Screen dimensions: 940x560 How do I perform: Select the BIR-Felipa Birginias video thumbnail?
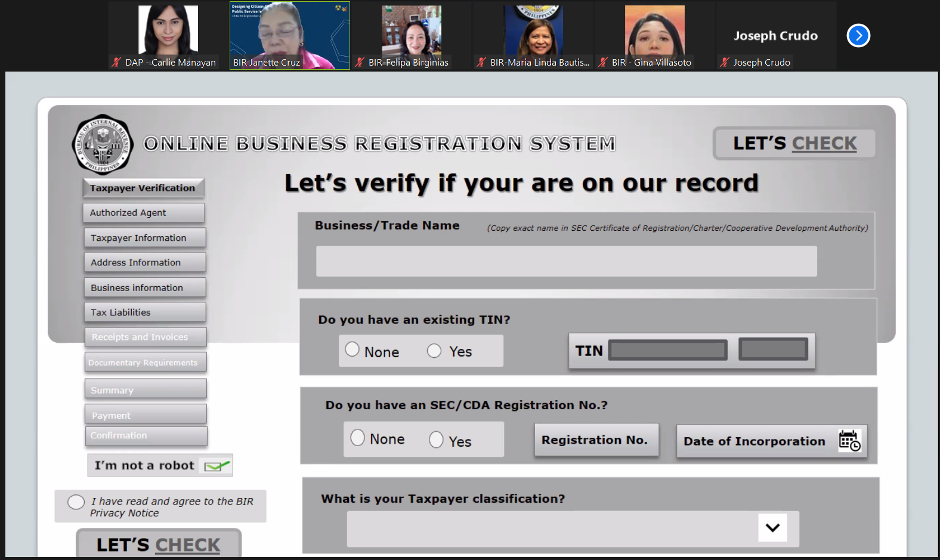tap(412, 36)
